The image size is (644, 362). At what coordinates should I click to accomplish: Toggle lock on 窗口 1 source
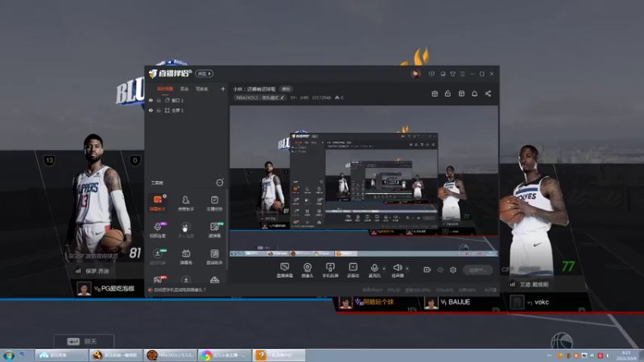point(159,100)
